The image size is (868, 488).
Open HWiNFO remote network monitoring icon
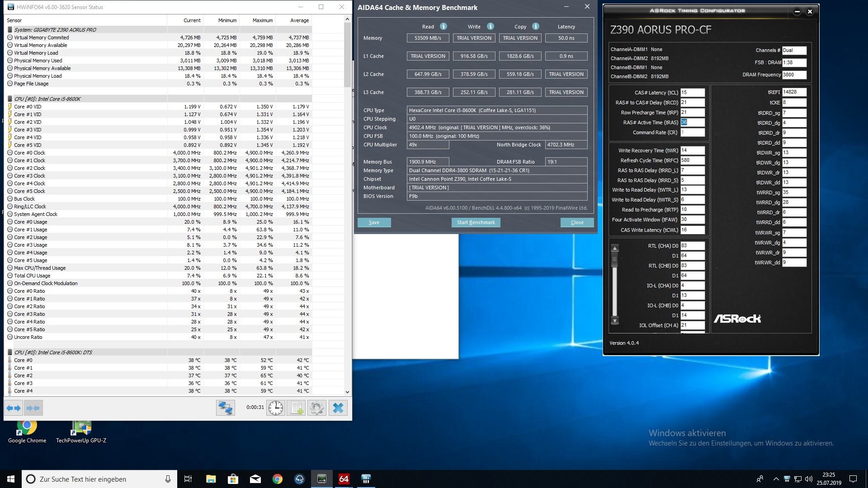pos(225,408)
